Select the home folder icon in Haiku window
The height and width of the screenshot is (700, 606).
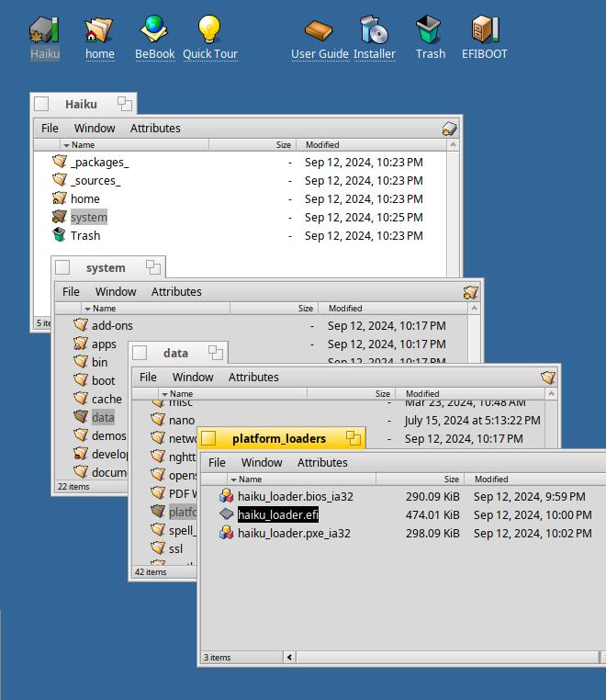(59, 198)
